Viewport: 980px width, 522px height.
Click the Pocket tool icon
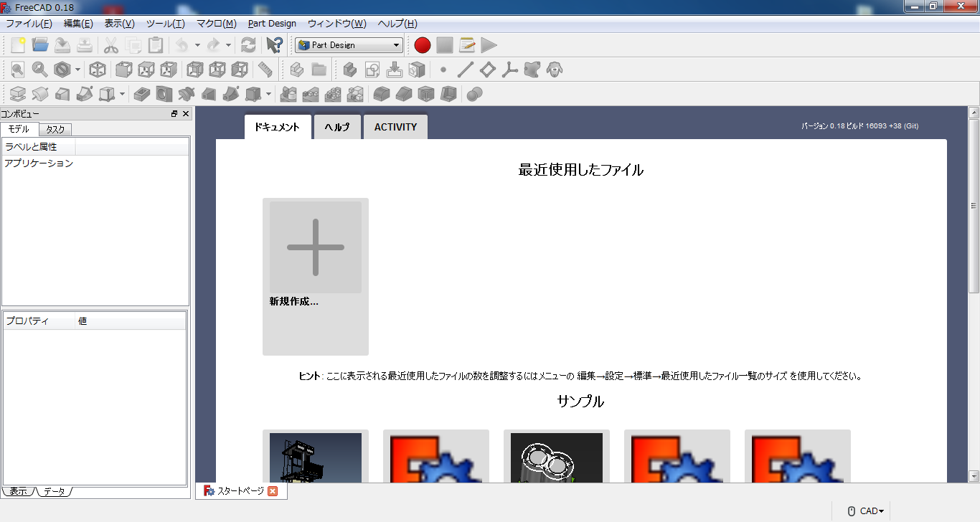tap(142, 94)
